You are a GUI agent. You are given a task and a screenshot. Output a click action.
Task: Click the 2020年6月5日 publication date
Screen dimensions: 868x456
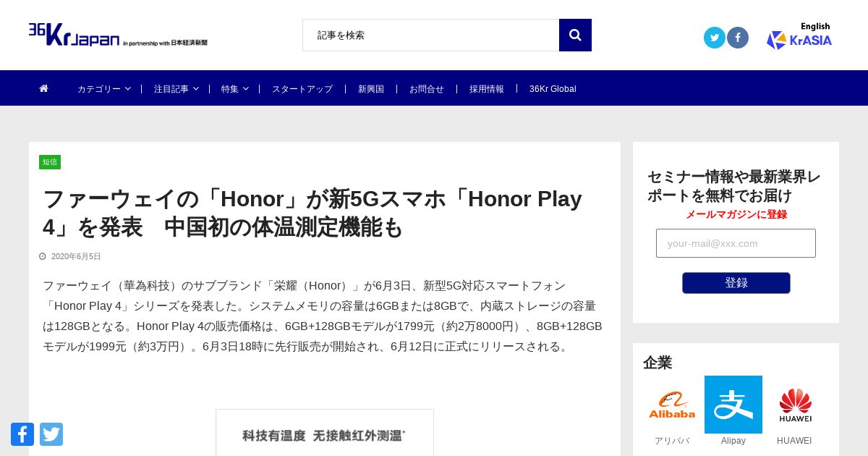tap(76, 256)
